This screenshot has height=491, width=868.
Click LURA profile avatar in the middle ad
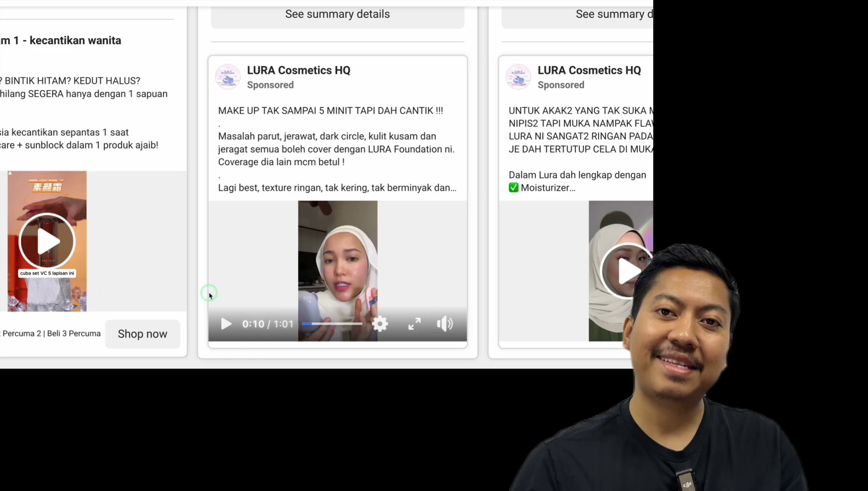pyautogui.click(x=228, y=77)
